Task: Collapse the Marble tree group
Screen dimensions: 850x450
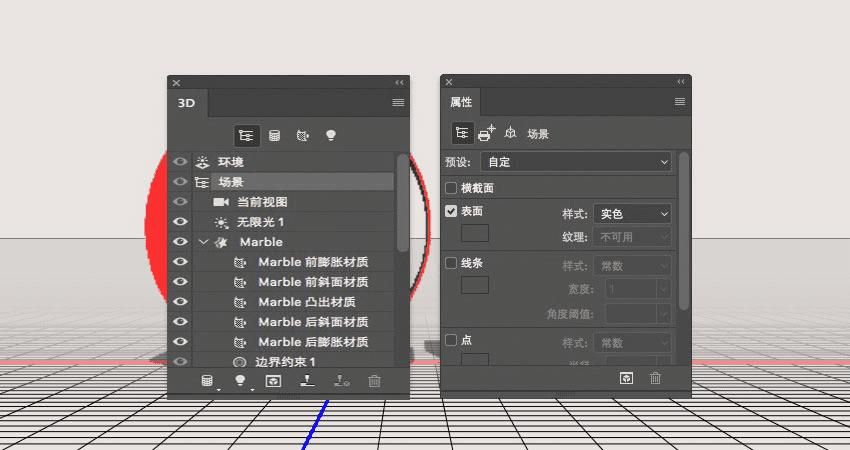Action: 203,242
